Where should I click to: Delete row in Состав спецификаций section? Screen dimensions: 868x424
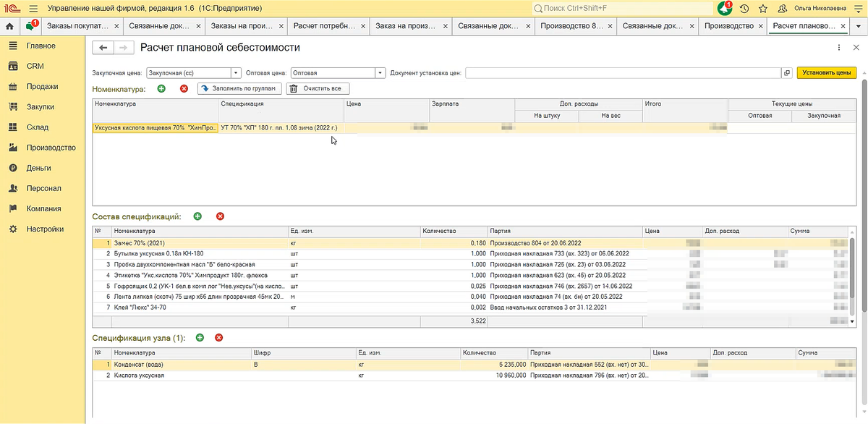click(220, 216)
